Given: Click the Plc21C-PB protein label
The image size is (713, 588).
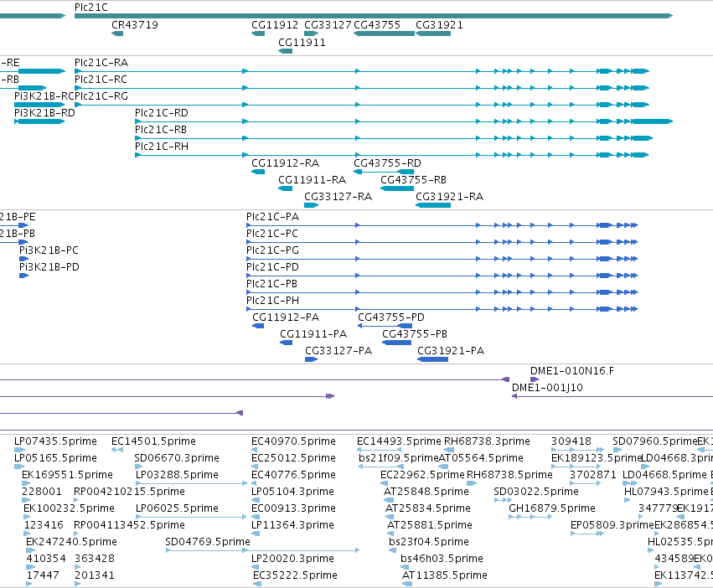Looking at the screenshot, I should [x=271, y=284].
